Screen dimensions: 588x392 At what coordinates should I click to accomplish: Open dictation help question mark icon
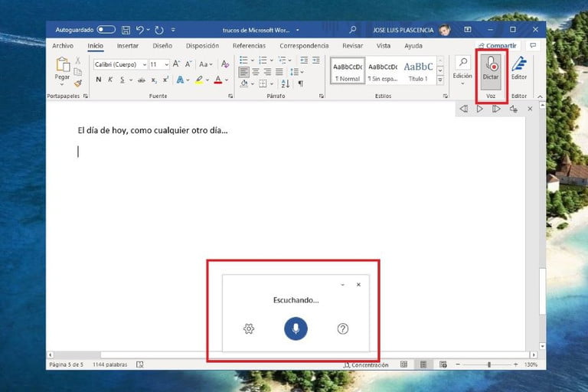coord(343,328)
